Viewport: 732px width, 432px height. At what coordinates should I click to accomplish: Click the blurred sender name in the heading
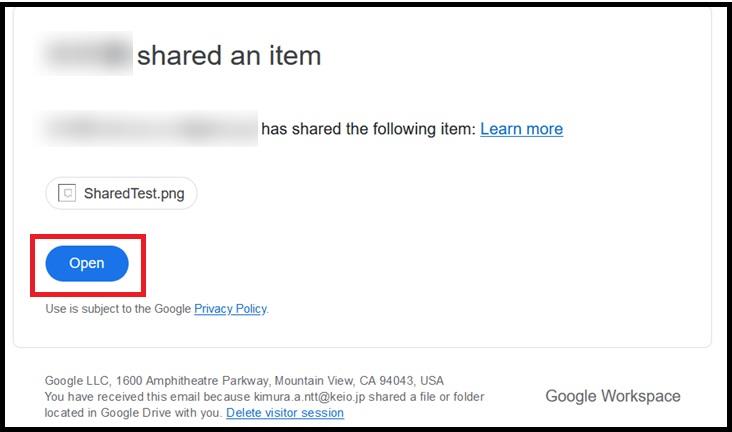[85, 55]
